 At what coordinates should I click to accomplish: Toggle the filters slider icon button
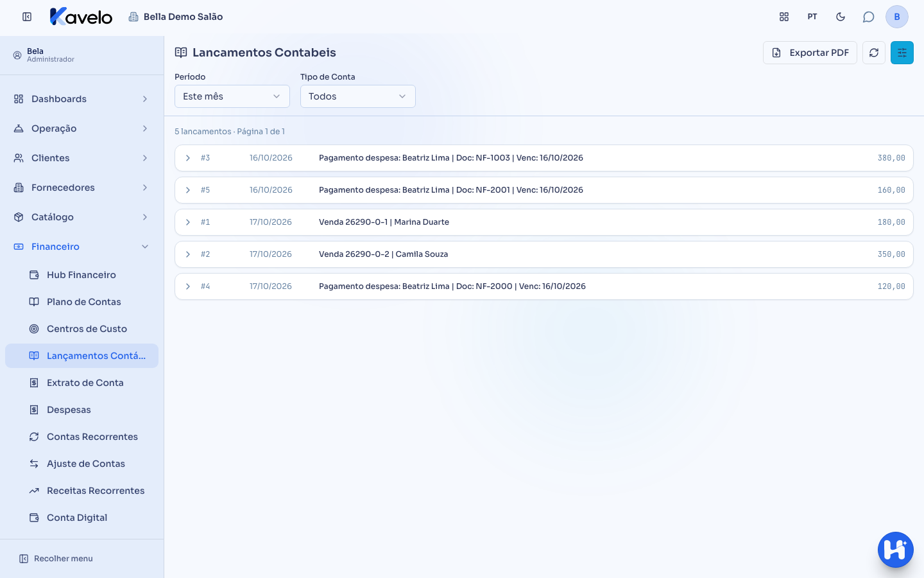pyautogui.click(x=902, y=53)
